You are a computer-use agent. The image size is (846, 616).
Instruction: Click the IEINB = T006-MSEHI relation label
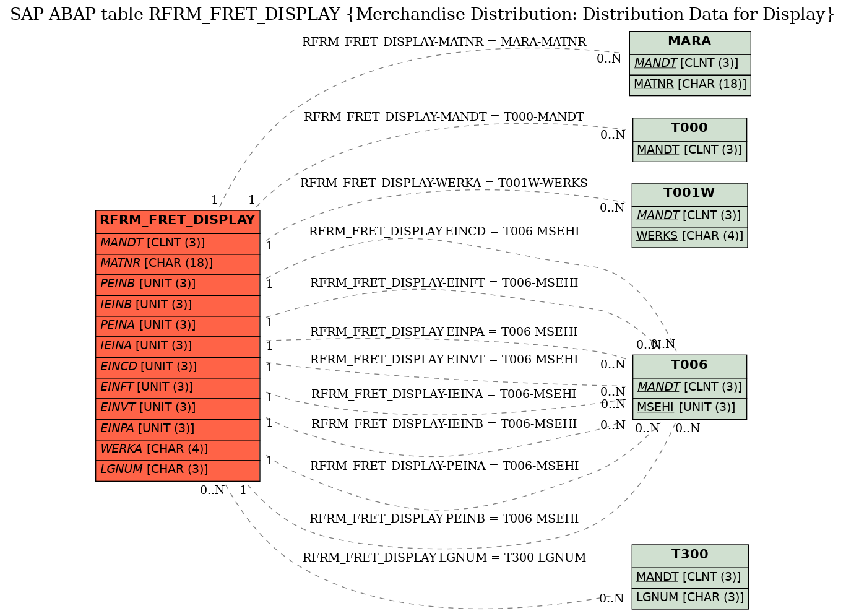[x=444, y=424]
